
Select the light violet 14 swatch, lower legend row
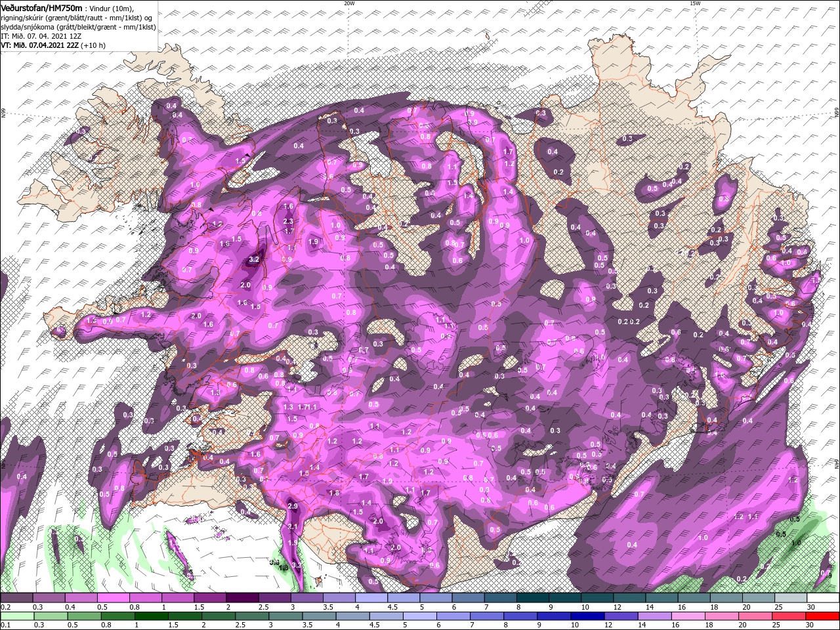tap(655, 616)
